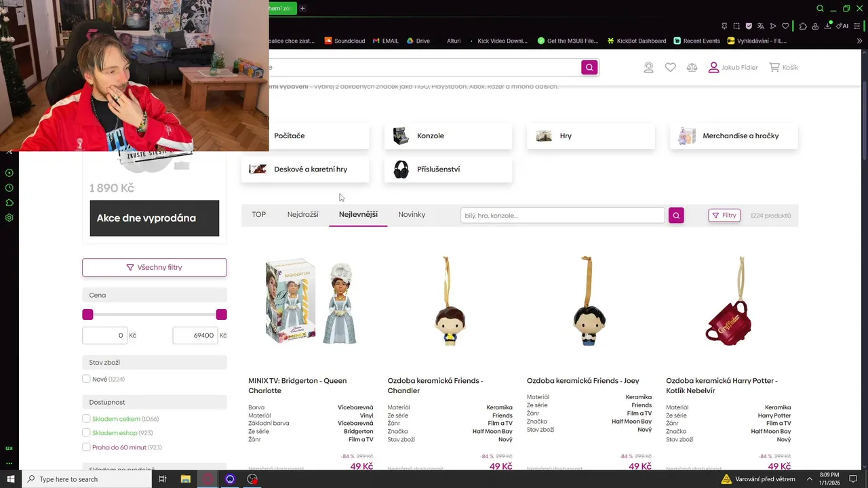Click the Windows taskbar search box
Viewport: 868px width, 488px height.
[87, 479]
